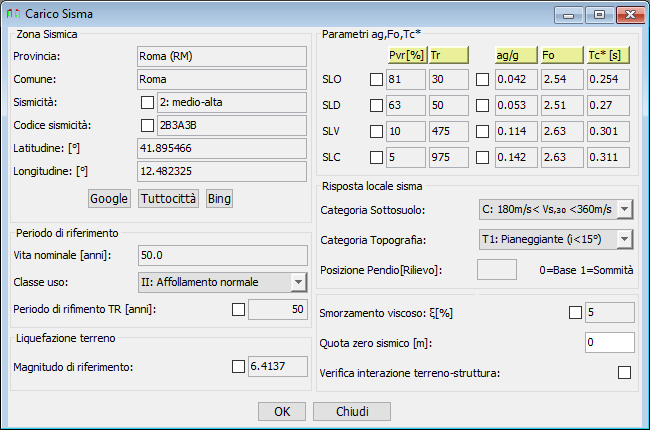This screenshot has width=650, height=430.
Task: Click the yellow Tc* [s] column header
Action: pos(608,55)
